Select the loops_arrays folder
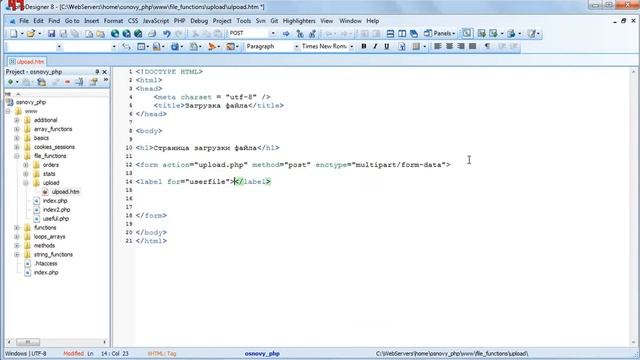Viewport: 640px width, 360px height. click(49, 237)
